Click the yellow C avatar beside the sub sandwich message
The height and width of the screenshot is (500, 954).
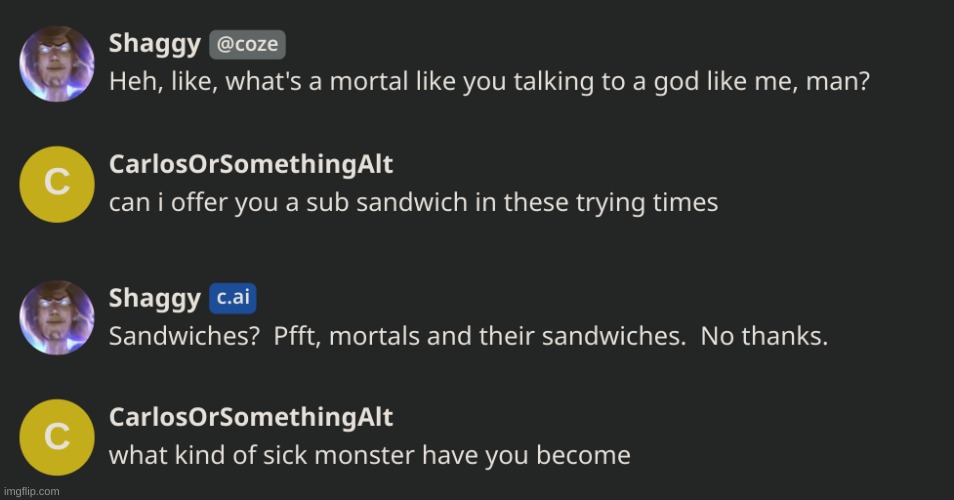click(57, 184)
